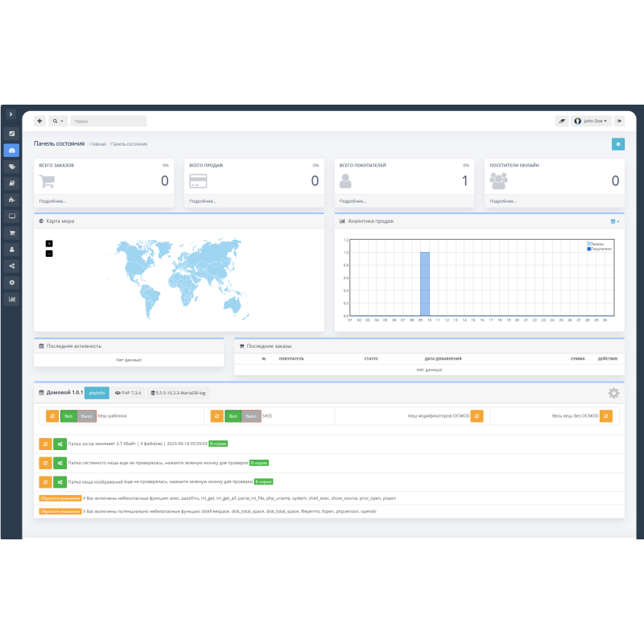The image size is (644, 644).
Task: Expand the collapsed sidebar with chevron
Action: click(x=10, y=114)
